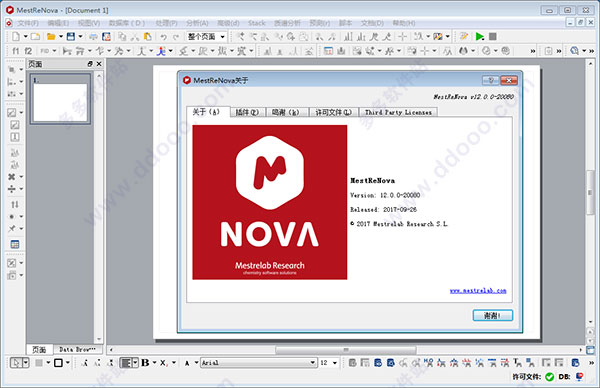The height and width of the screenshot is (388, 600).
Task: Click the f1 toolbar button
Action: (16, 51)
